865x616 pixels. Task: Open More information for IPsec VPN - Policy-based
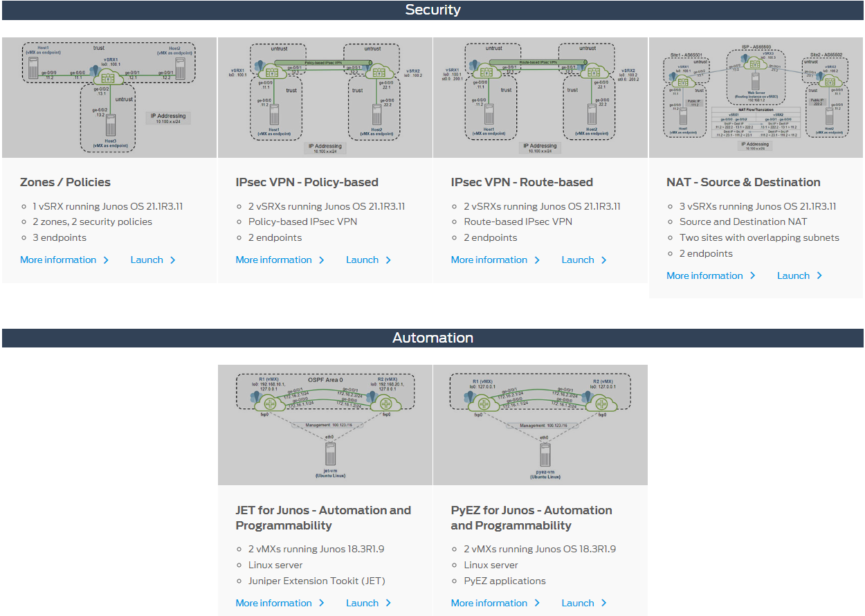pos(275,259)
